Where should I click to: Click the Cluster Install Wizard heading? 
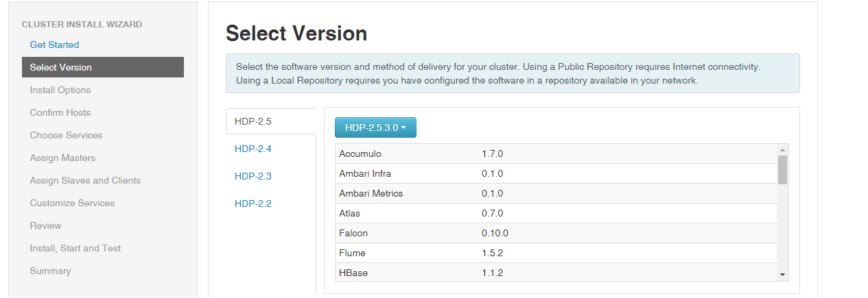pyautogui.click(x=82, y=24)
